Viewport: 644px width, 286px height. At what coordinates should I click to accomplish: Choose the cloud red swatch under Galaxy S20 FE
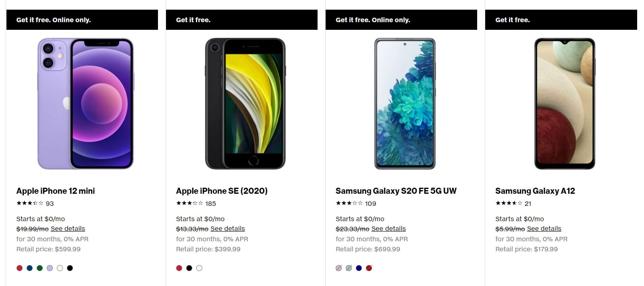pos(369,267)
